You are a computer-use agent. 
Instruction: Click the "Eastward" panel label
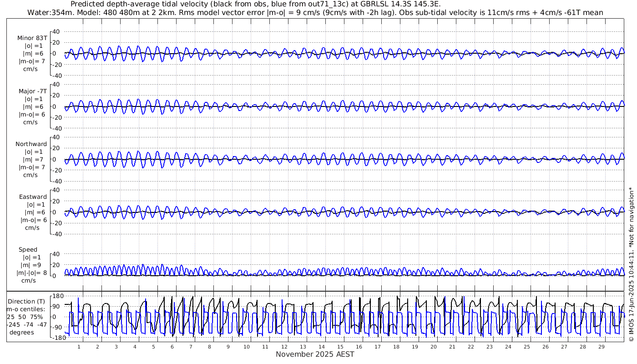tap(33, 197)
